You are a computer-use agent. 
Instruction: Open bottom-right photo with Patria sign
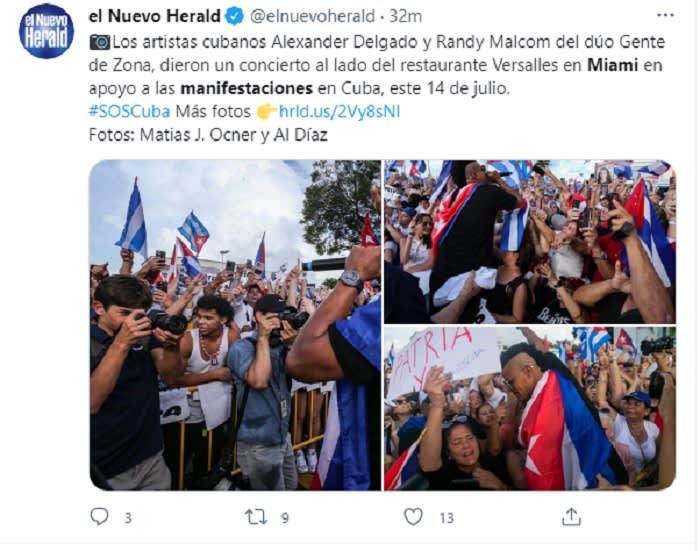tap(530, 409)
